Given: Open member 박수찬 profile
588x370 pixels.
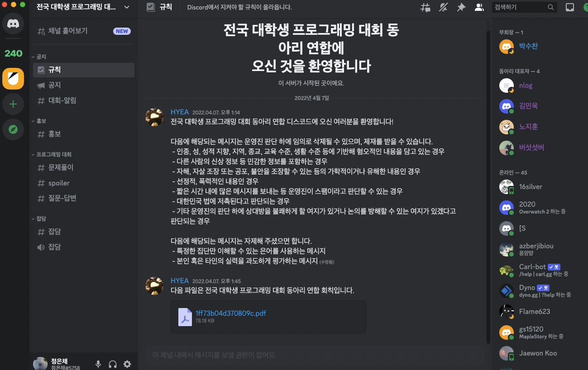Looking at the screenshot, I should tap(538, 46).
